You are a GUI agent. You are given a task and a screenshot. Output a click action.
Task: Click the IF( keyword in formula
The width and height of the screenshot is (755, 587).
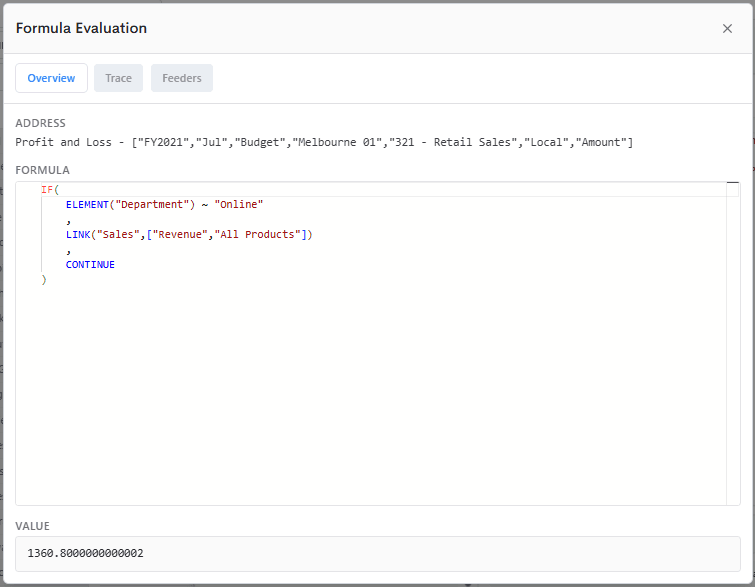(x=50, y=190)
